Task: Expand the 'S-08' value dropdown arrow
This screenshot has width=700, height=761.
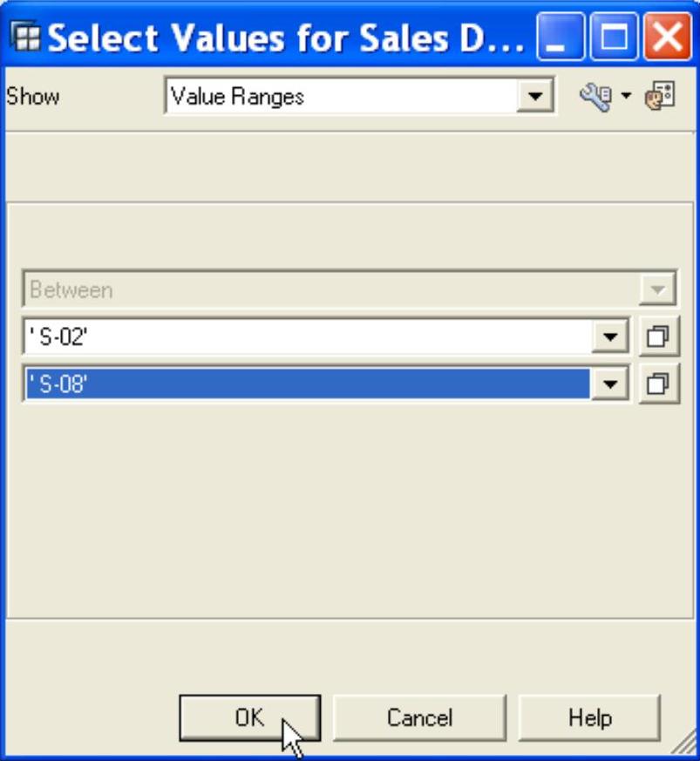Action: click(x=611, y=384)
